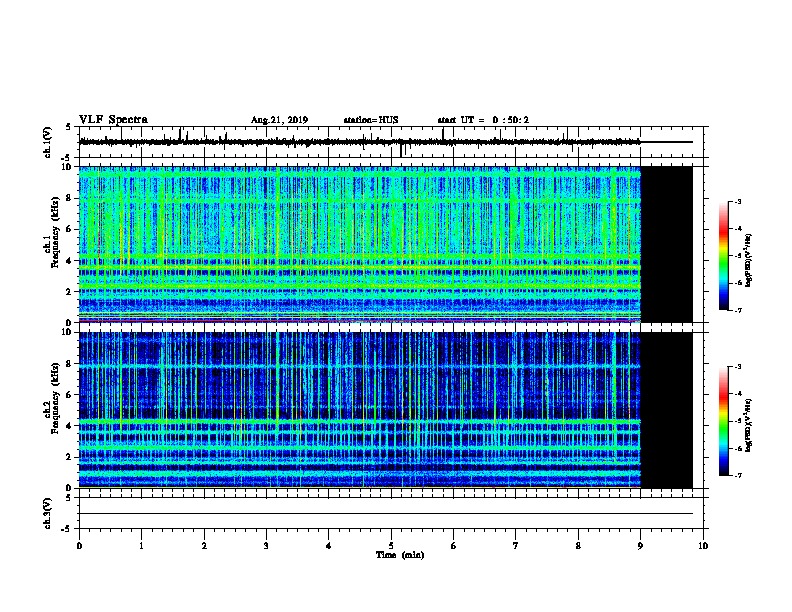Screen dimensions: 792x612
Task: Click the 'station=HUS' header label
Action: tap(371, 120)
